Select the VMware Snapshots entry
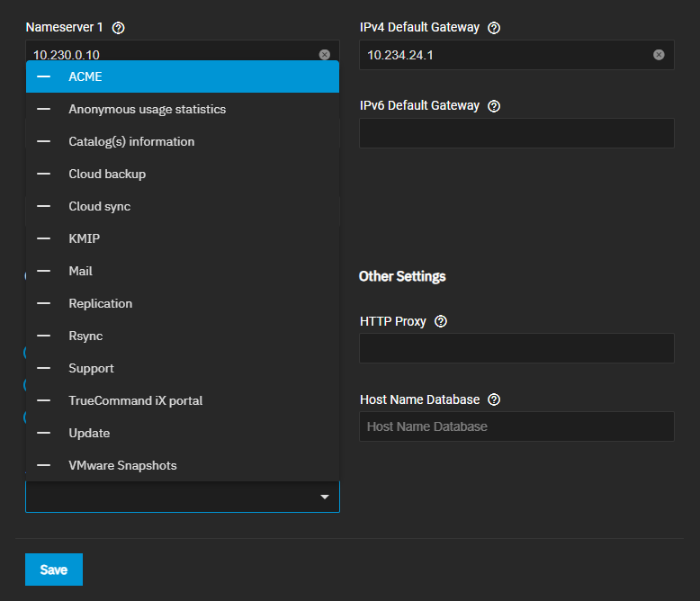Screen dimensions: 700x601 (122, 466)
